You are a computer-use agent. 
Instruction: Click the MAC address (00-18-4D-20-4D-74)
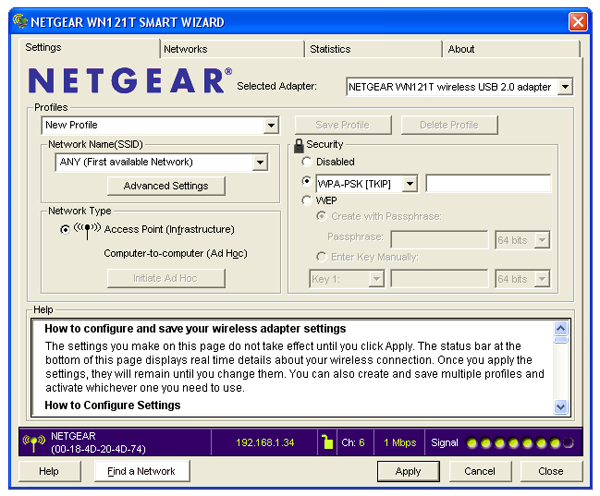click(x=98, y=449)
